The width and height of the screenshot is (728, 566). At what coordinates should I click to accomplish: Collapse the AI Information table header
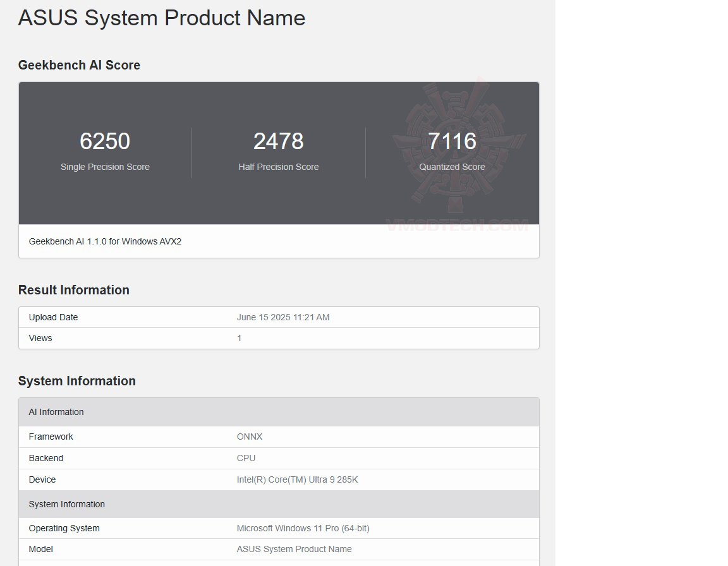[56, 412]
